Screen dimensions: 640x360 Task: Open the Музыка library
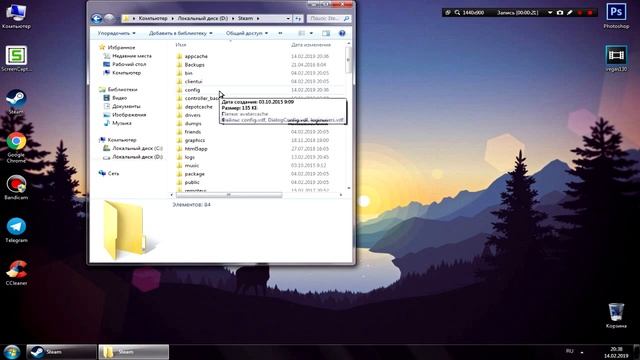(x=122, y=123)
